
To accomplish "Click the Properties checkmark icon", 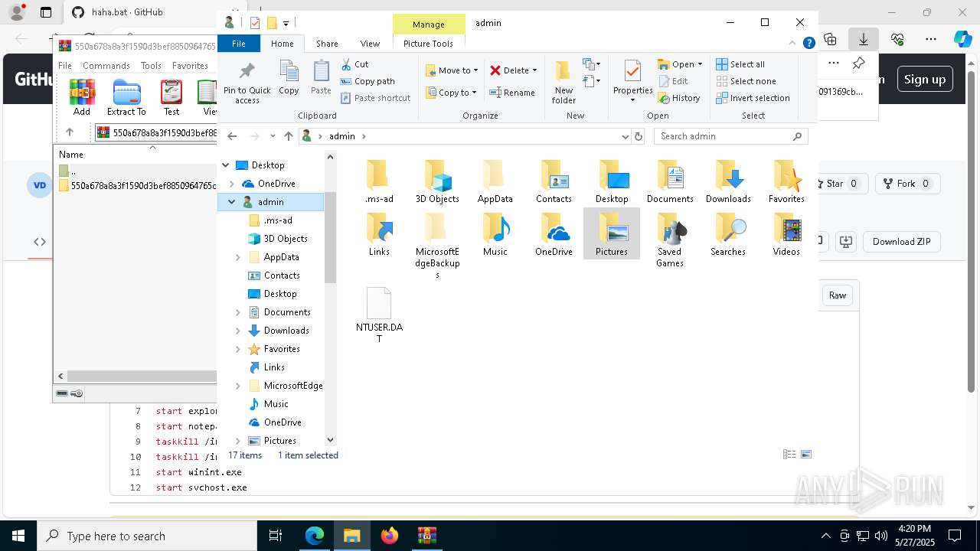I will pyautogui.click(x=632, y=71).
